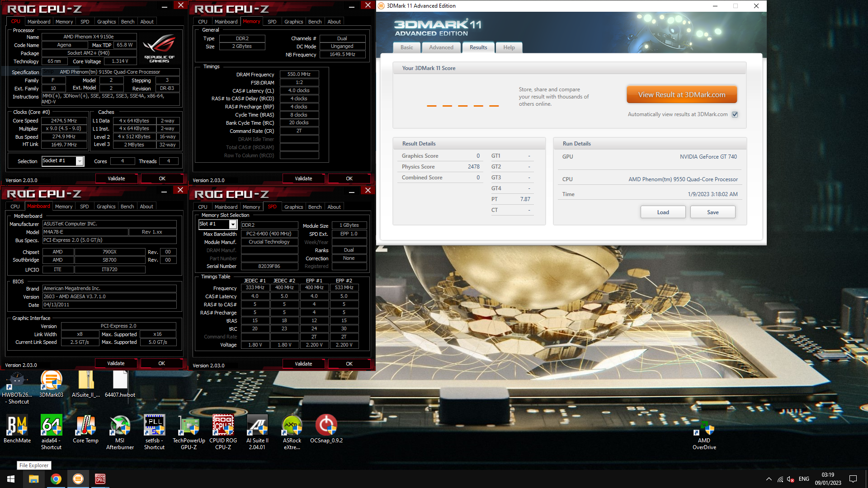
Task: Show hidden tray icons chevron
Action: pyautogui.click(x=769, y=479)
